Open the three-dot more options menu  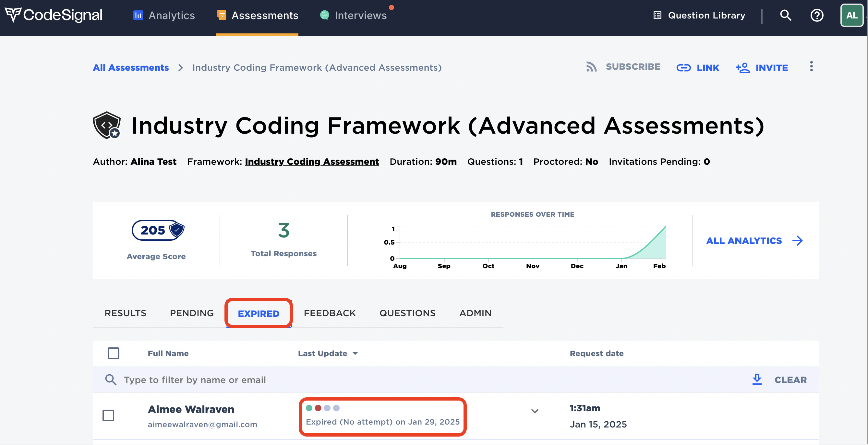tap(811, 67)
